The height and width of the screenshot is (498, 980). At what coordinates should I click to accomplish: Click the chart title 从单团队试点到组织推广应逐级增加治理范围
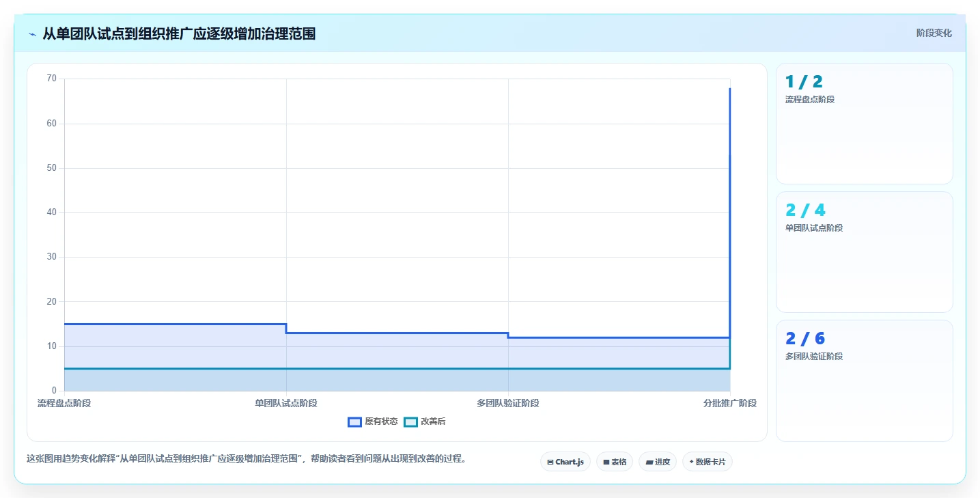pyautogui.click(x=179, y=33)
